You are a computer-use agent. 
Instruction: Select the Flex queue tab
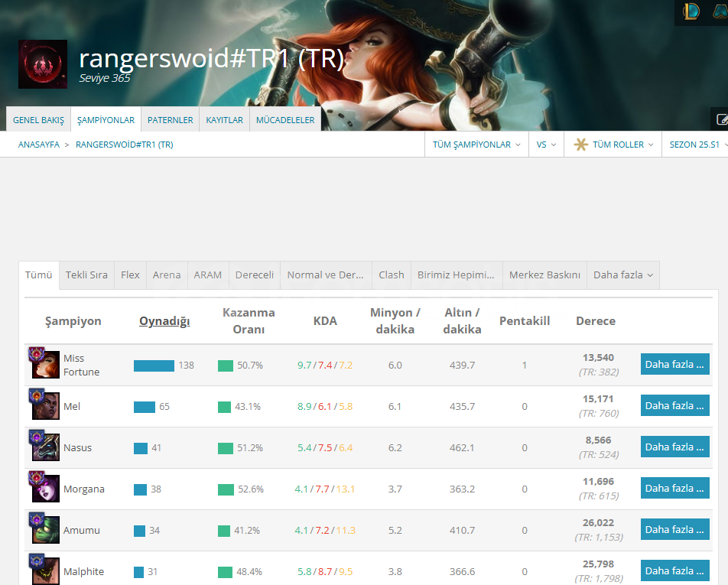coord(131,275)
